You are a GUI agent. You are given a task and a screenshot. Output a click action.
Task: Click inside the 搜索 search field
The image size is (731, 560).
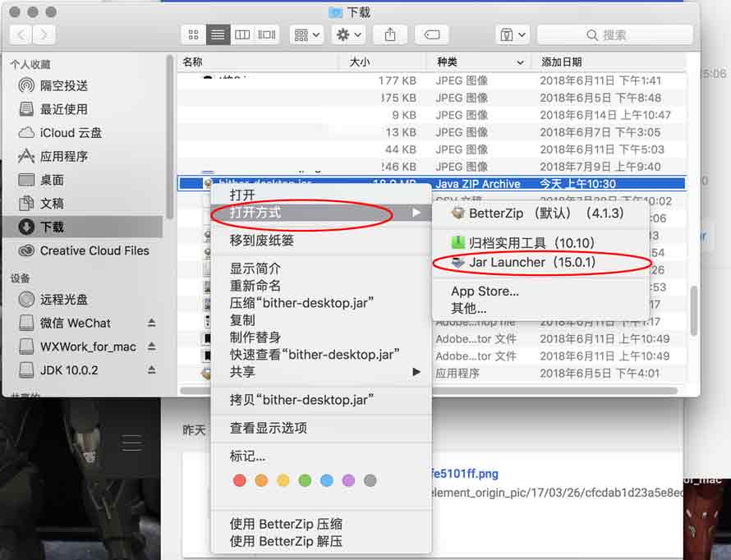(x=637, y=34)
